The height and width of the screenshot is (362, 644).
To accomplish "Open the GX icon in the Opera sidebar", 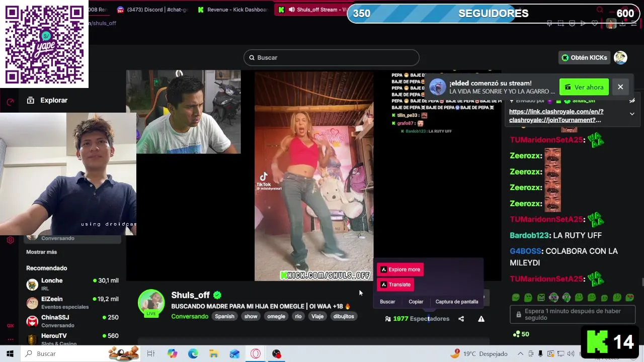I will pyautogui.click(x=10, y=326).
